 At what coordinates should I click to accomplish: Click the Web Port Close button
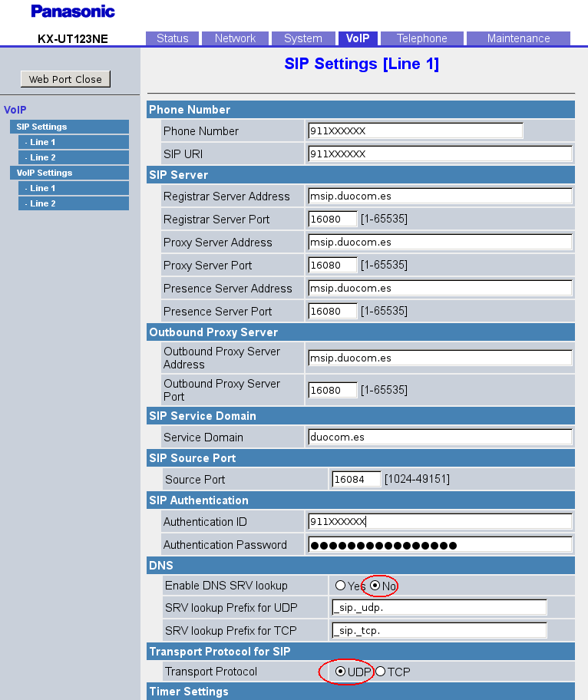(x=65, y=79)
